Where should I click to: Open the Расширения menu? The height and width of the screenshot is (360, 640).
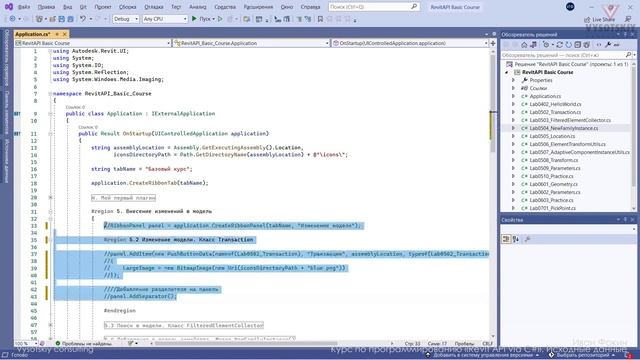[258, 7]
